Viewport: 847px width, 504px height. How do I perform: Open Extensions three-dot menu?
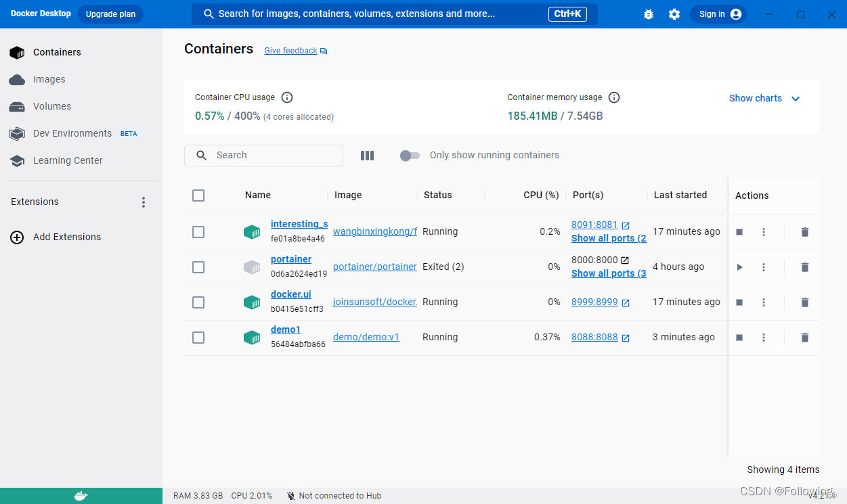point(144,202)
